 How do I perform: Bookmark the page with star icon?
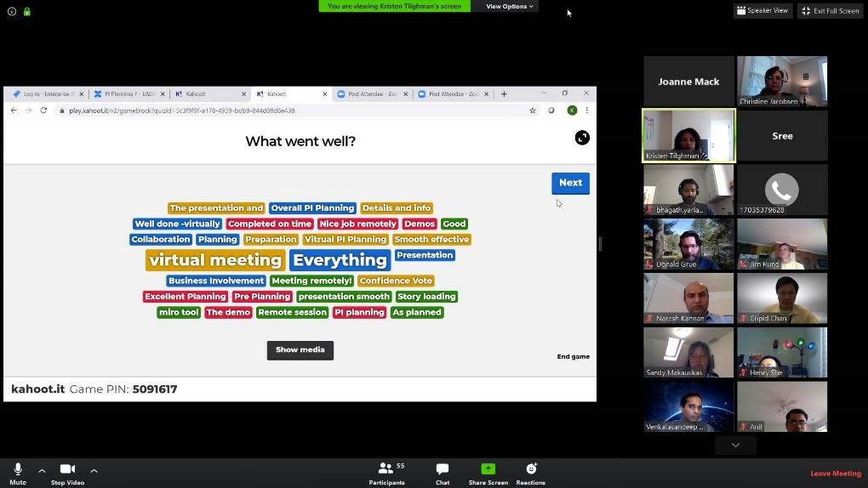click(533, 111)
